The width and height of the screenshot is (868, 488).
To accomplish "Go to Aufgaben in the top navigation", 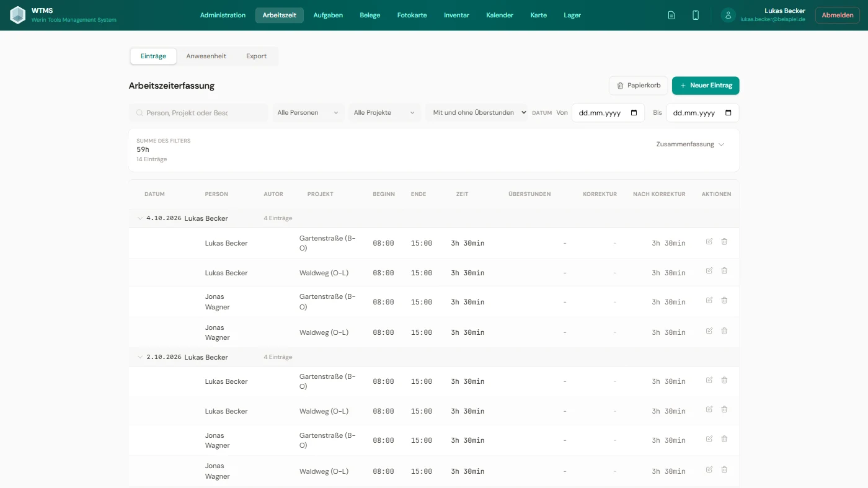I will click(328, 16).
